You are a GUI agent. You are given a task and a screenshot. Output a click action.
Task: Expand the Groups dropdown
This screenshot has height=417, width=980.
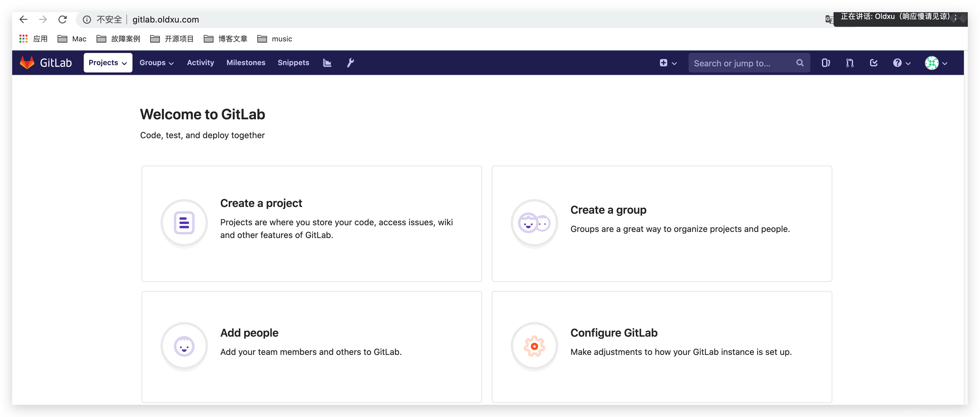(156, 63)
